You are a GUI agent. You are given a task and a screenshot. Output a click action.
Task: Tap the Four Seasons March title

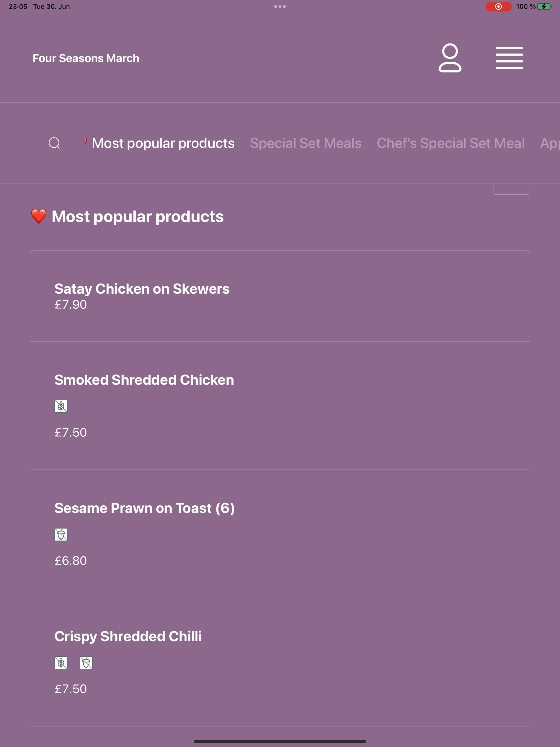pos(86,58)
